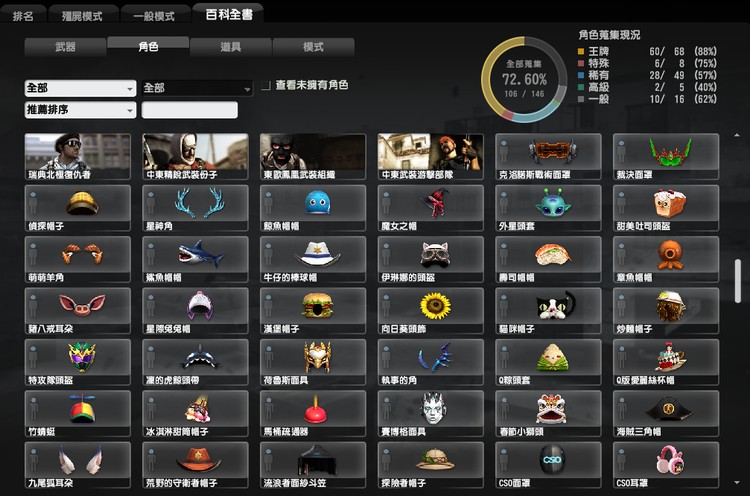750x496 pixels.
Task: Click the scrollbar up arrow
Action: (737, 136)
